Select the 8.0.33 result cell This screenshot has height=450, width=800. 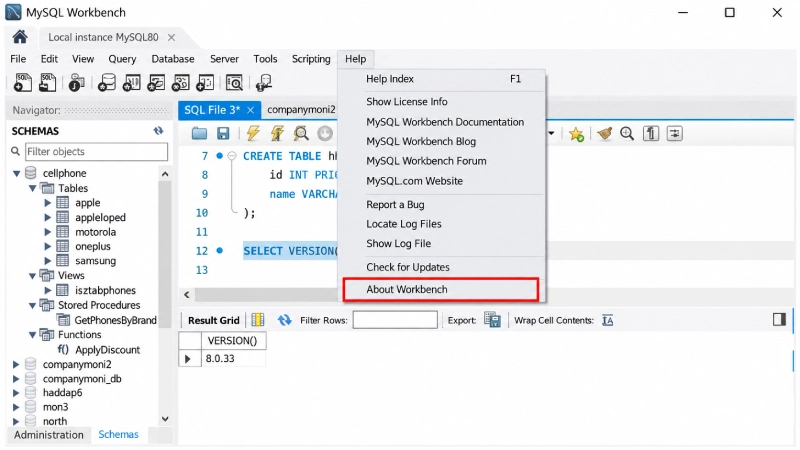click(234, 359)
